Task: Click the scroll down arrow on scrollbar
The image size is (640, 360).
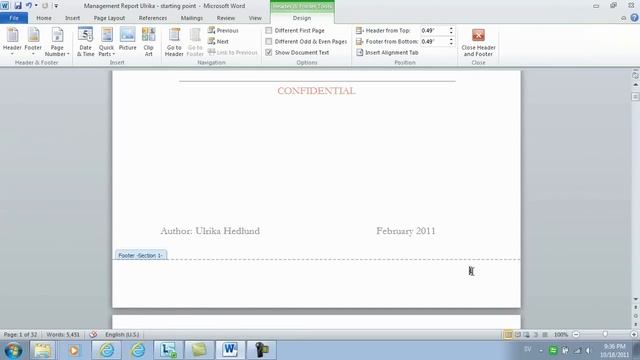Action: (x=636, y=300)
